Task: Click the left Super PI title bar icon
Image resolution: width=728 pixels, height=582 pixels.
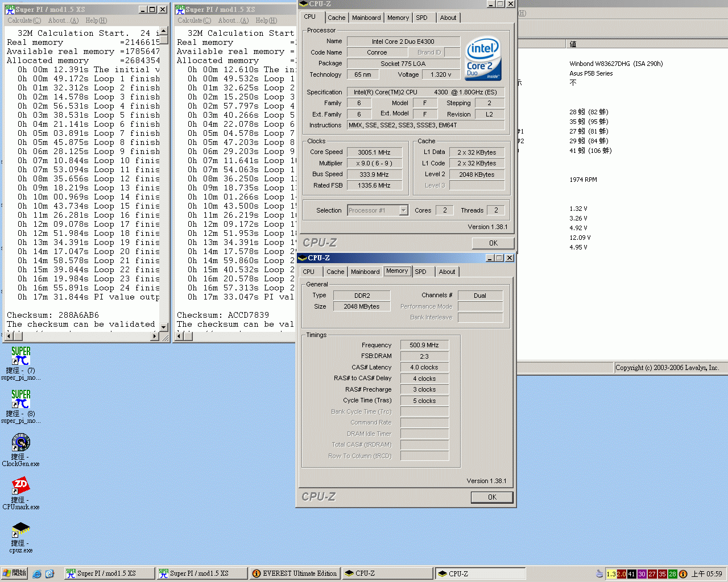Action: (x=10, y=9)
